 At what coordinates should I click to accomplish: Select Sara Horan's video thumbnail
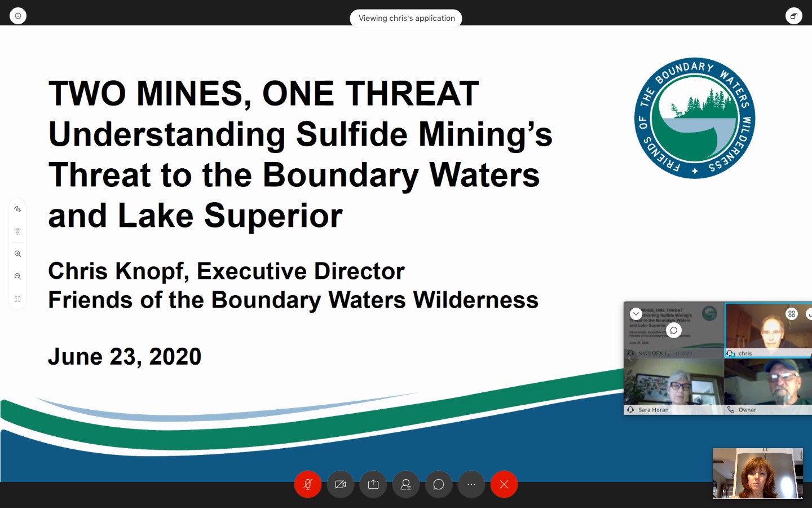tap(674, 387)
